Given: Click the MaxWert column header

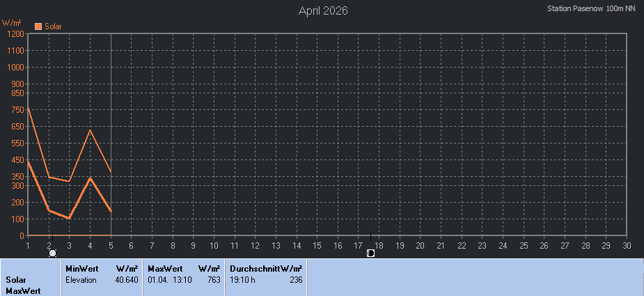Looking at the screenshot, I should [x=164, y=268].
